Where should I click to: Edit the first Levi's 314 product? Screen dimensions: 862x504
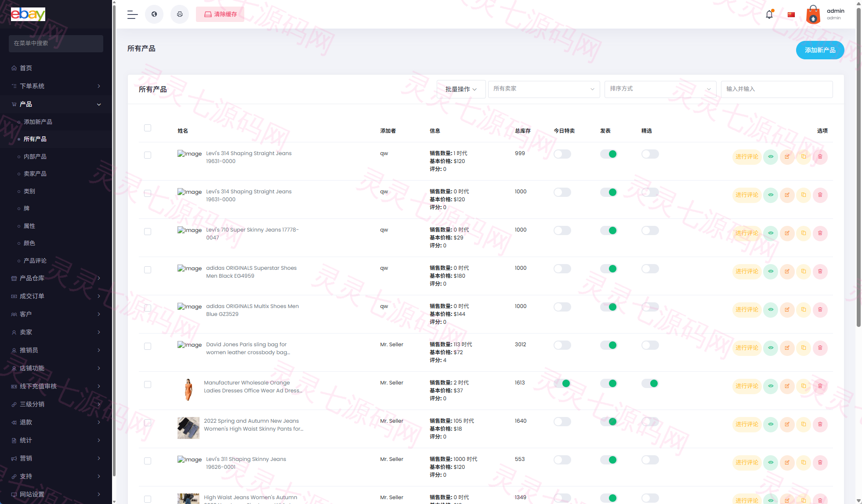(787, 157)
